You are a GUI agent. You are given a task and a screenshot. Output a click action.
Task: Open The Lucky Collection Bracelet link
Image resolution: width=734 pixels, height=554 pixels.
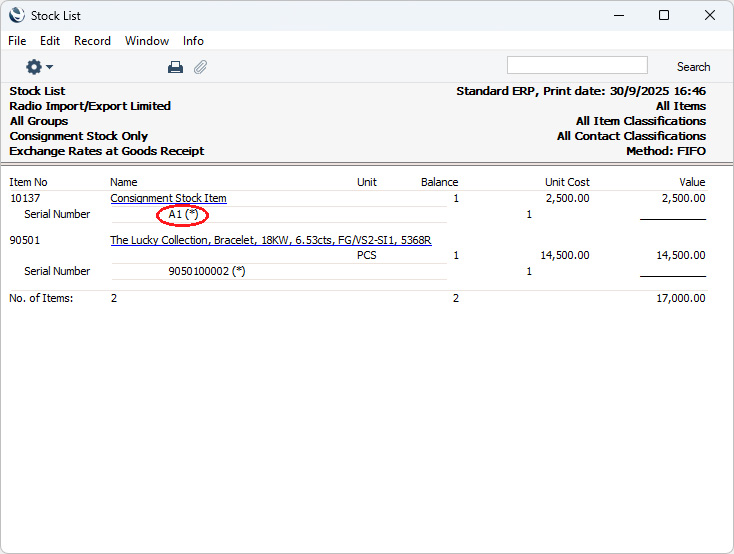(x=271, y=240)
